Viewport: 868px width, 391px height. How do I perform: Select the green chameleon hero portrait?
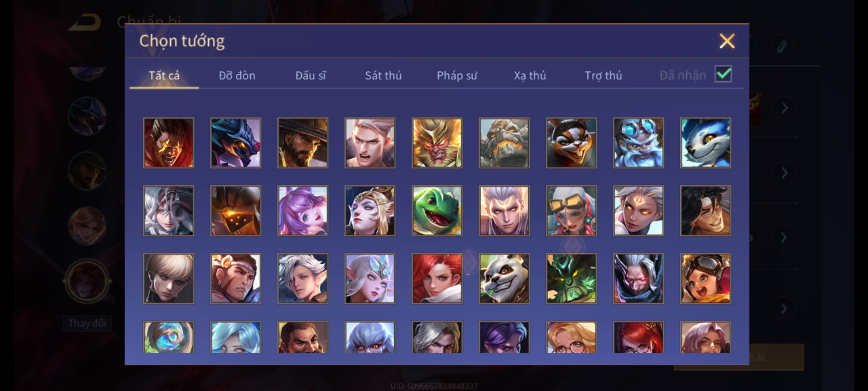point(437,211)
